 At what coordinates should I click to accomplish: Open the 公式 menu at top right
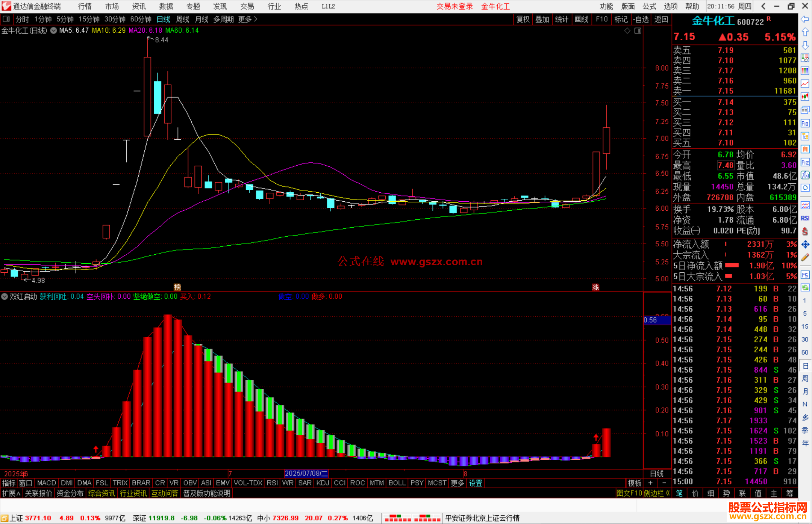[x=649, y=6]
